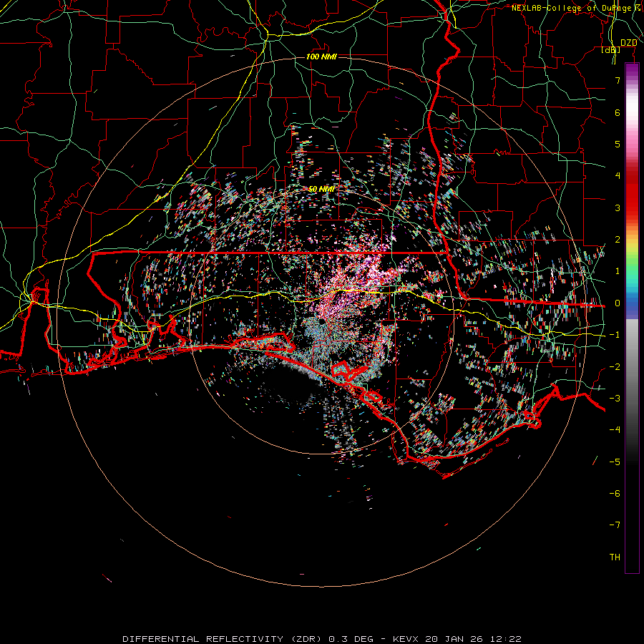Click the 50 NMI range ring label
The height and width of the screenshot is (644, 644).
click(x=321, y=189)
